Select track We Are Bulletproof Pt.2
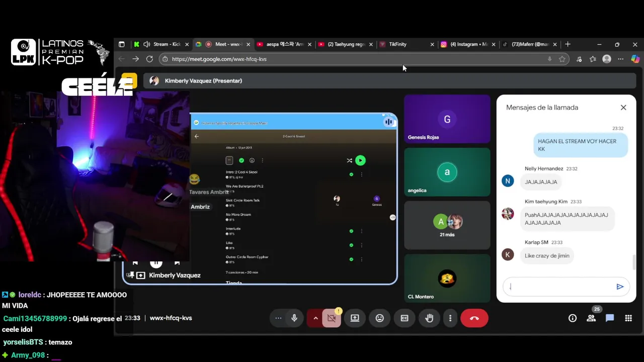 tap(245, 186)
